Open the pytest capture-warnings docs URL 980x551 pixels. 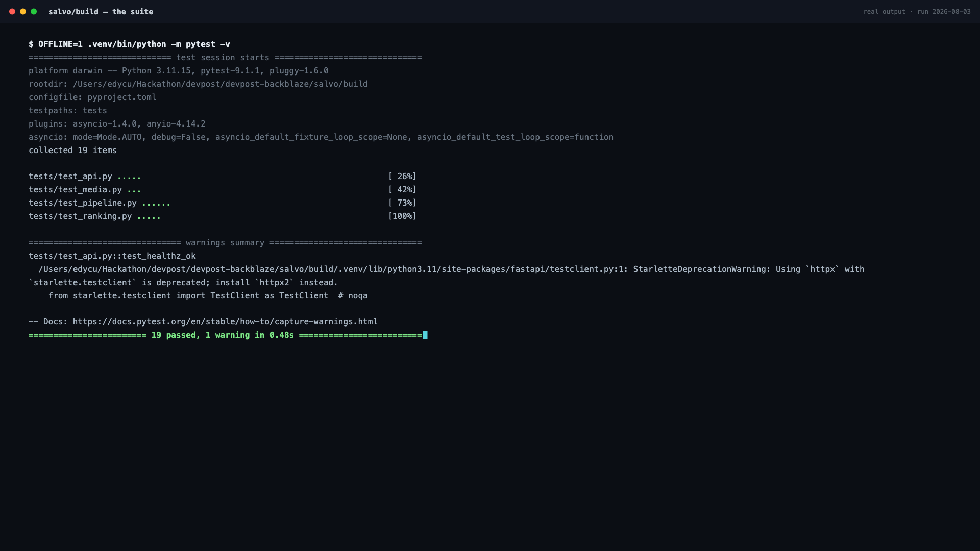[225, 322]
